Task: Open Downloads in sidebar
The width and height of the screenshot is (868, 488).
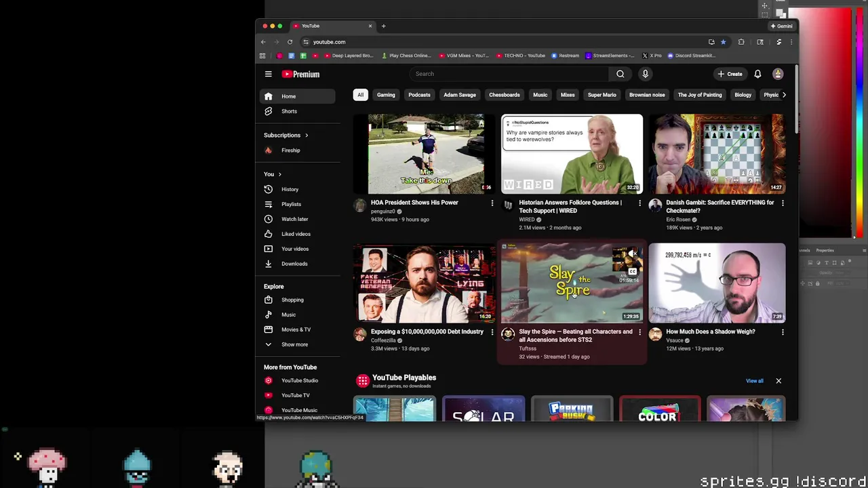Action: (298, 264)
